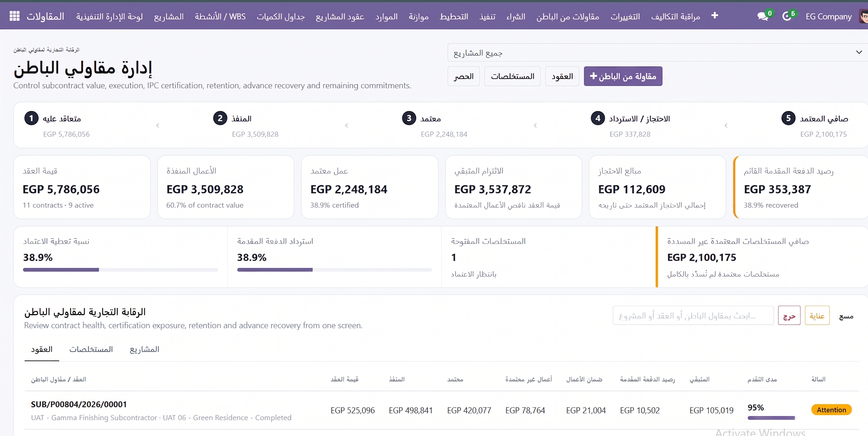Click نسبة تغطية الاعتماد progress bar
The height and width of the screenshot is (436, 868).
click(x=120, y=270)
